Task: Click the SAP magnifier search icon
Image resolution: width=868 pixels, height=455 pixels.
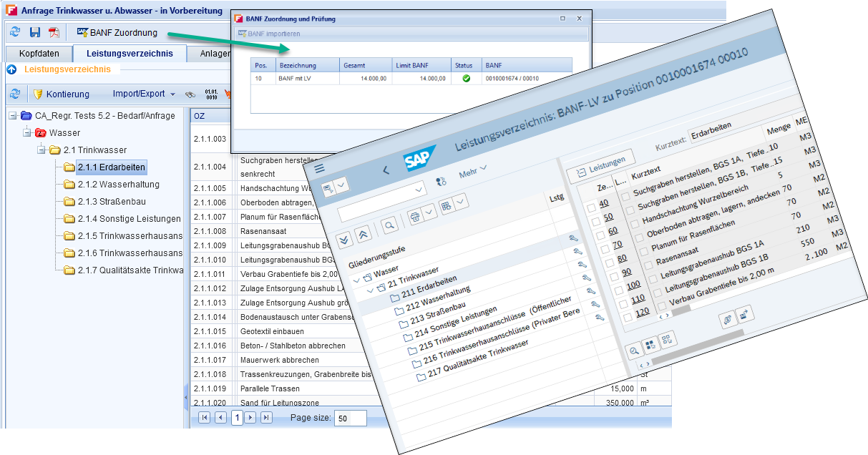Action: 389,225
